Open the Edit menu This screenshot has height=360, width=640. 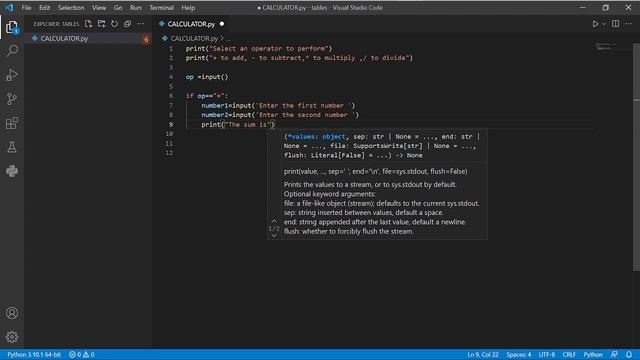pos(44,7)
